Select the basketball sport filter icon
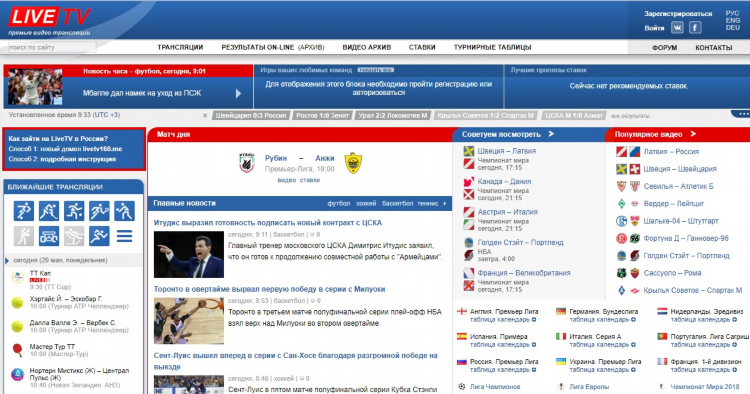The image size is (750, 394). [74, 211]
